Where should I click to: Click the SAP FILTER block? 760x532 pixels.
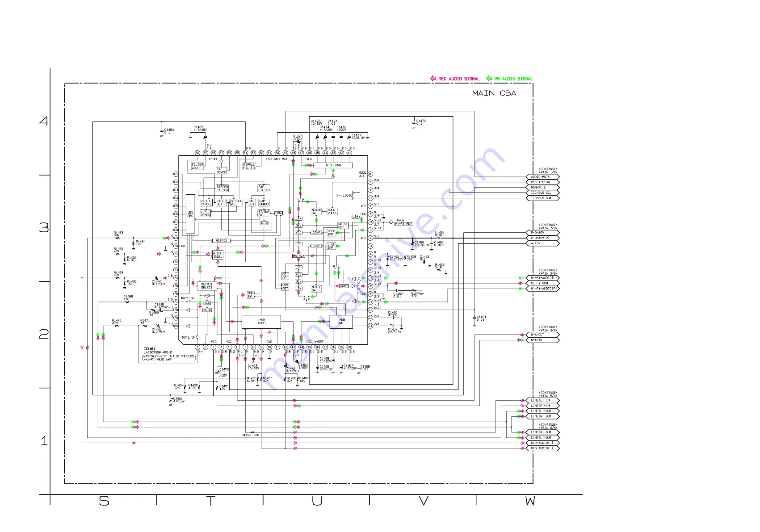(x=264, y=189)
